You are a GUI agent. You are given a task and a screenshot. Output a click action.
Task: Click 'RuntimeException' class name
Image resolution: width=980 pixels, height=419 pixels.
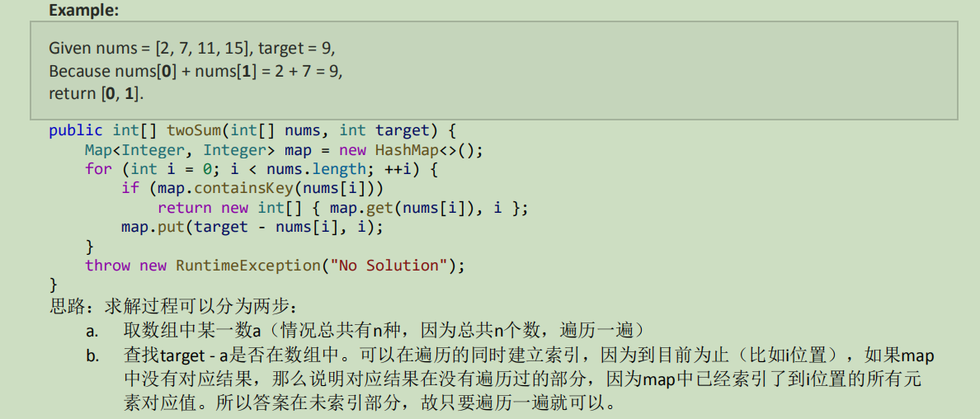coord(248,265)
